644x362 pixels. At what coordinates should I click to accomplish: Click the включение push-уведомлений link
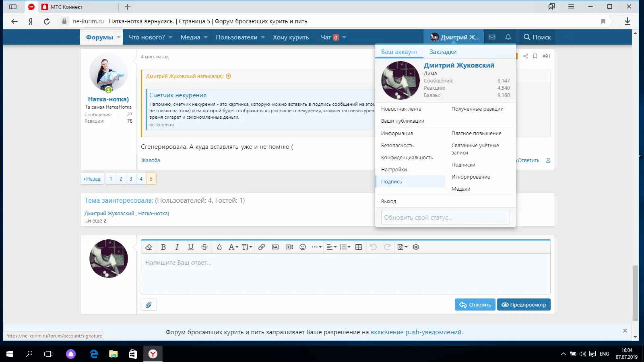(x=416, y=332)
